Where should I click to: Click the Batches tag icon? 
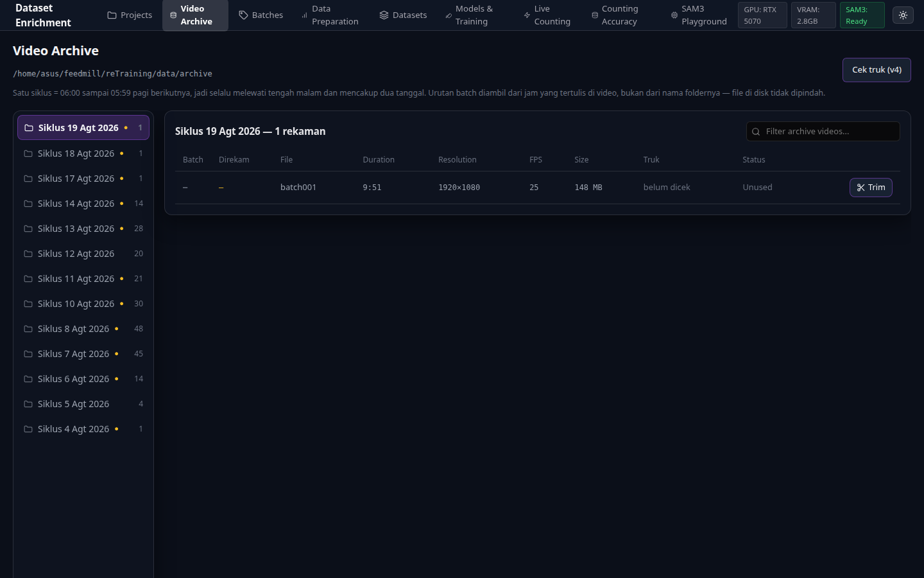coord(243,15)
